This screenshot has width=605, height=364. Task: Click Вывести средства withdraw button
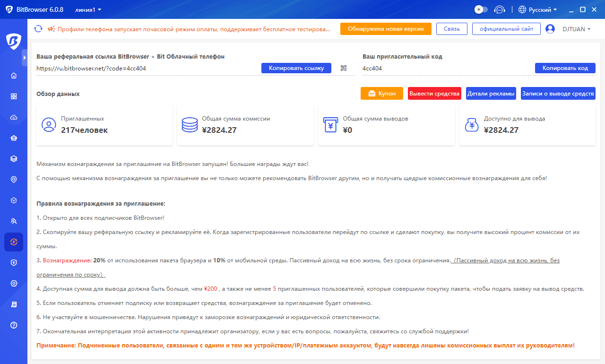click(x=434, y=94)
